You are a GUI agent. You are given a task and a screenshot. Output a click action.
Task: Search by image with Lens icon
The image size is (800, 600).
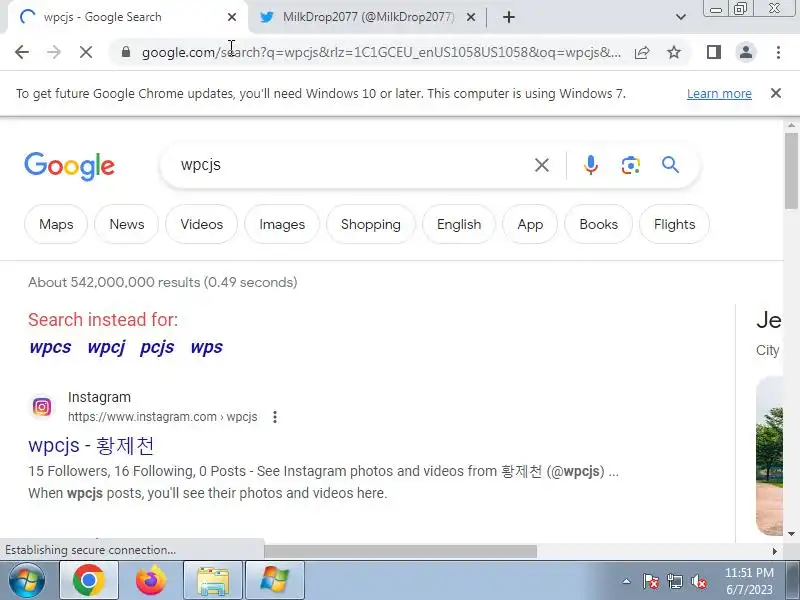tap(631, 165)
